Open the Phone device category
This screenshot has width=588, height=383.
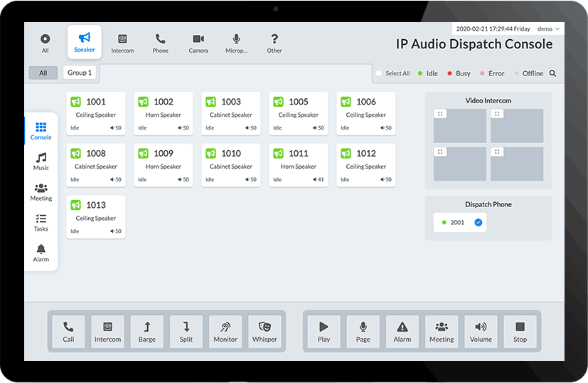(161, 43)
